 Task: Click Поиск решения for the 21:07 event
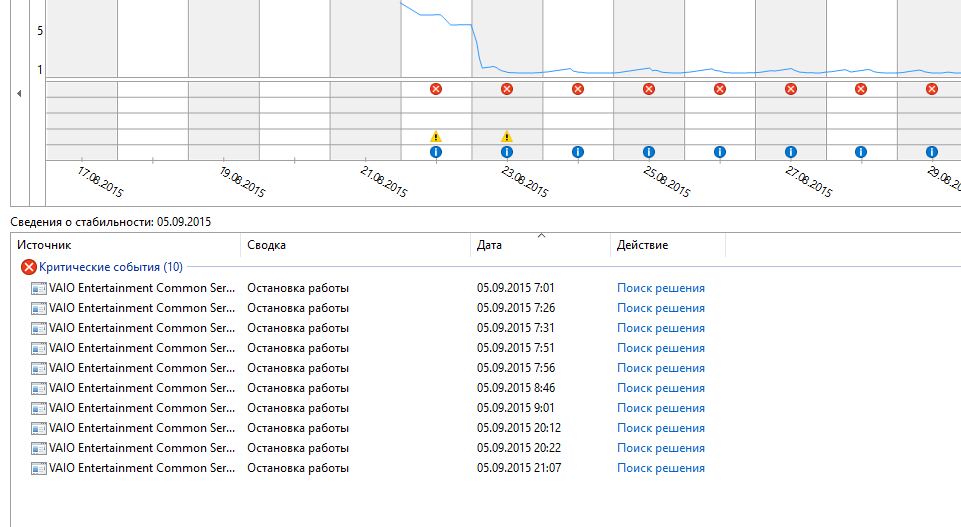click(660, 468)
